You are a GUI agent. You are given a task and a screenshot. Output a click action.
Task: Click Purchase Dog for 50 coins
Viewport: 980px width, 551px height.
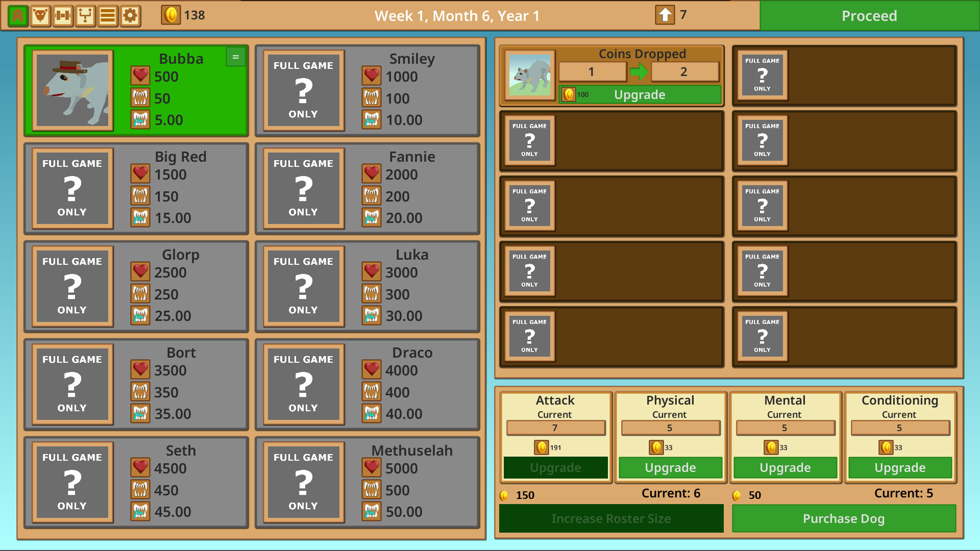click(x=843, y=518)
